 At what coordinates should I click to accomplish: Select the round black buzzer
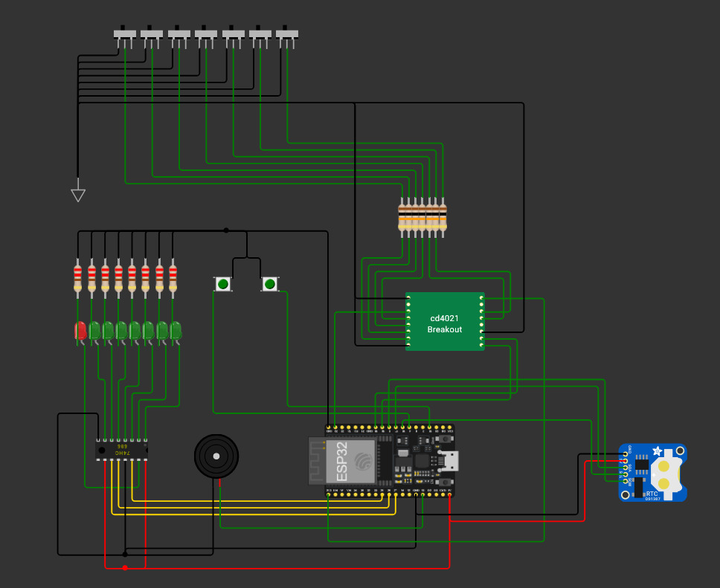[x=216, y=456]
